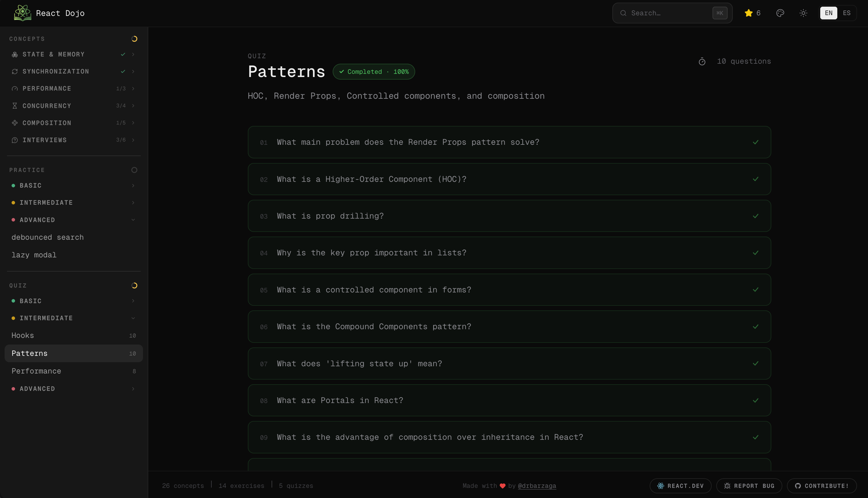Click the REPORT BUG button
Viewport: 868px width, 498px height.
(749, 486)
